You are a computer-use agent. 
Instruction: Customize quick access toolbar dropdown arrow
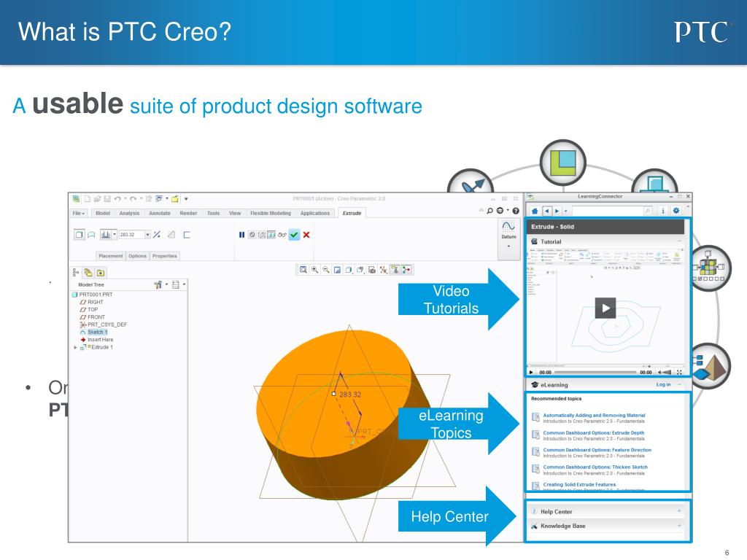(186, 198)
